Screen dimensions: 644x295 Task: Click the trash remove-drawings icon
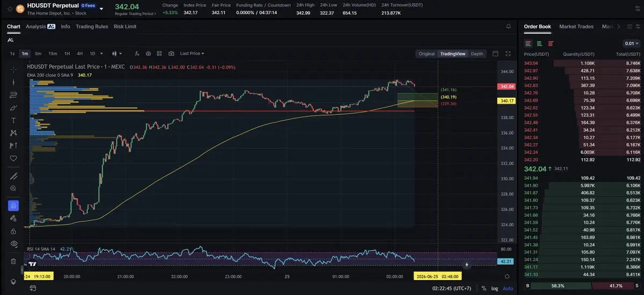13,261
